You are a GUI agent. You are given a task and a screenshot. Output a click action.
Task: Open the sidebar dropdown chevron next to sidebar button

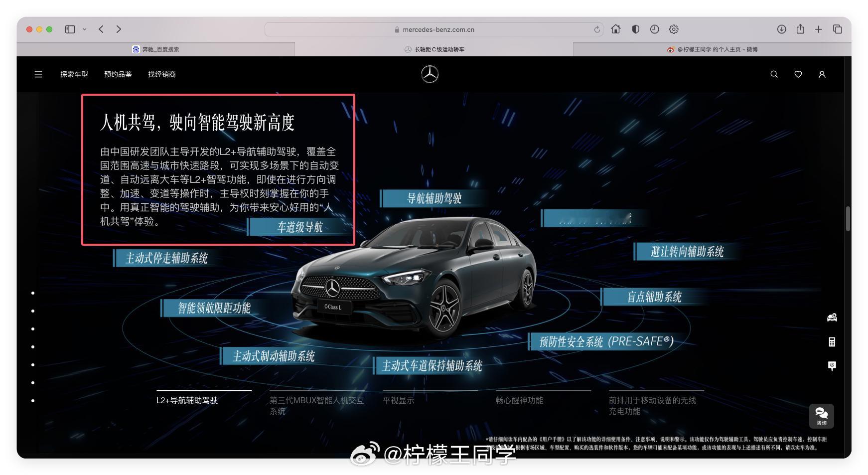click(x=85, y=29)
